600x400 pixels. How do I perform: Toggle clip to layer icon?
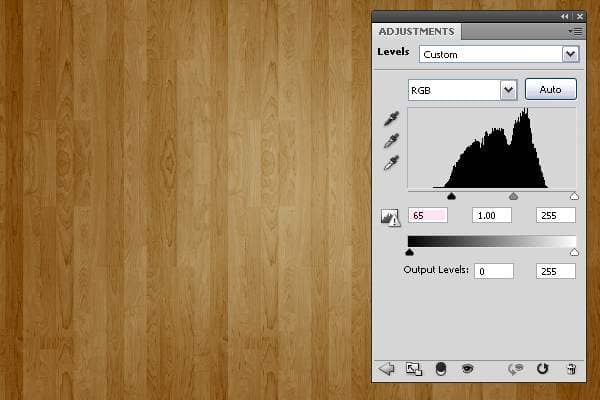pos(441,369)
